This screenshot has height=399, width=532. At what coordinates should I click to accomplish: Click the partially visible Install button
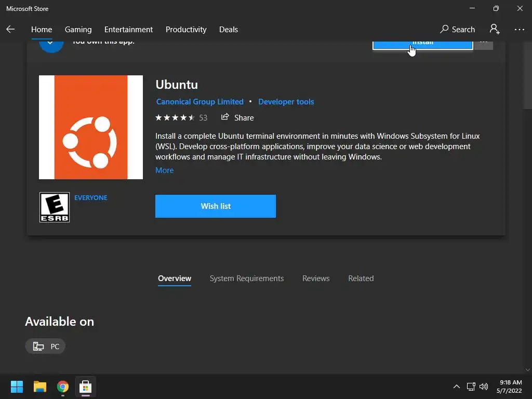point(422,45)
